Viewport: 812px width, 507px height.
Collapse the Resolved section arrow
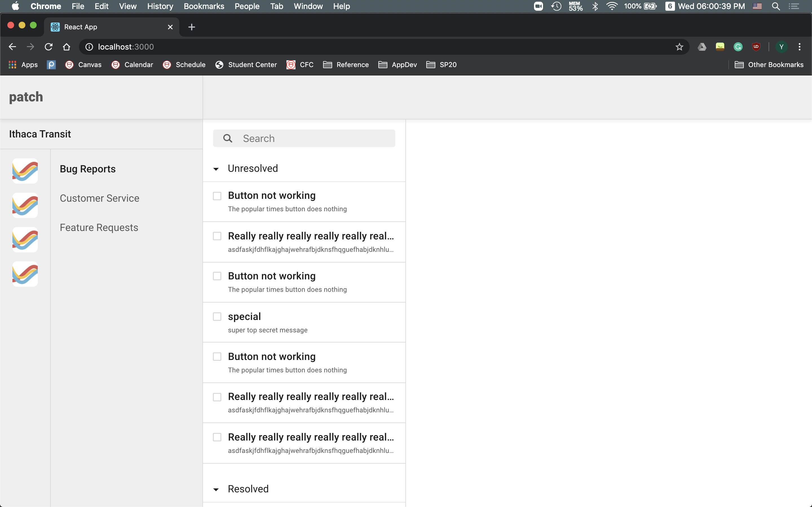(216, 490)
